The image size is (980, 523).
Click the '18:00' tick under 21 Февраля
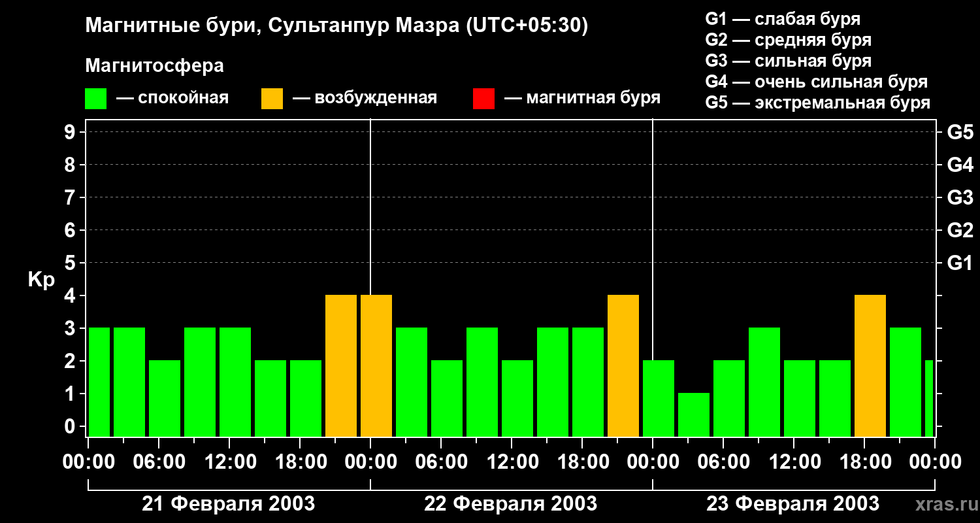pos(300,462)
